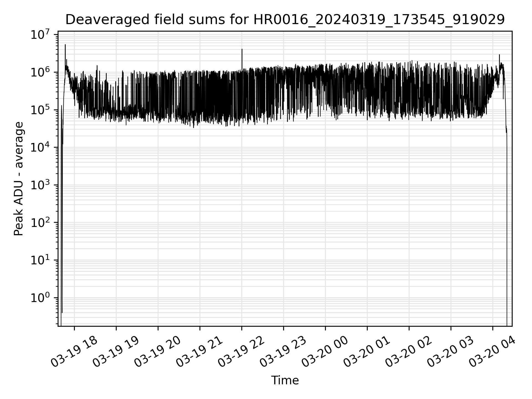Viewport: 532px width, 399px height.
Task: Click the x-axis tick label '03-19 18'
Action: pyautogui.click(x=74, y=352)
